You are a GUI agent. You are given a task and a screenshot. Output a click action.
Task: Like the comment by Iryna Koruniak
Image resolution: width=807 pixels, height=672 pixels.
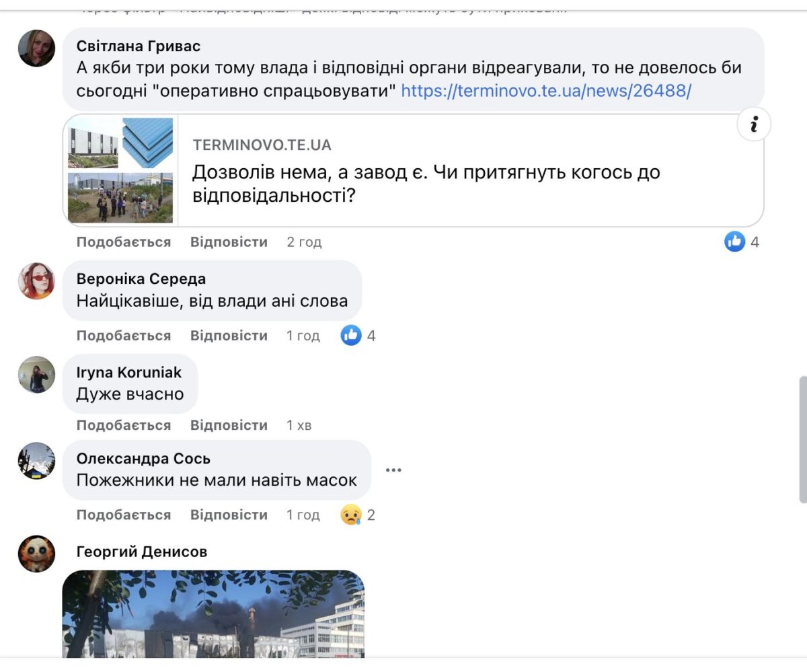point(124,425)
